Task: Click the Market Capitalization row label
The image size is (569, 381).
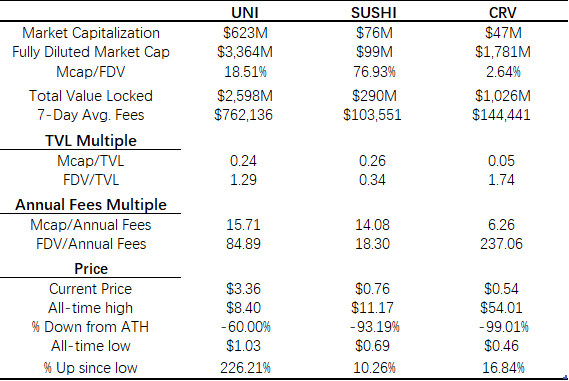Action: point(91,33)
